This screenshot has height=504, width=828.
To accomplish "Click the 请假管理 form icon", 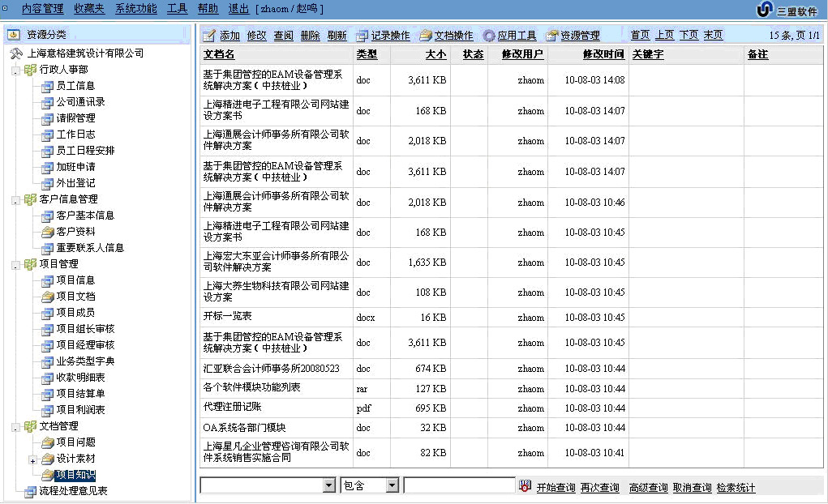I will point(48,118).
